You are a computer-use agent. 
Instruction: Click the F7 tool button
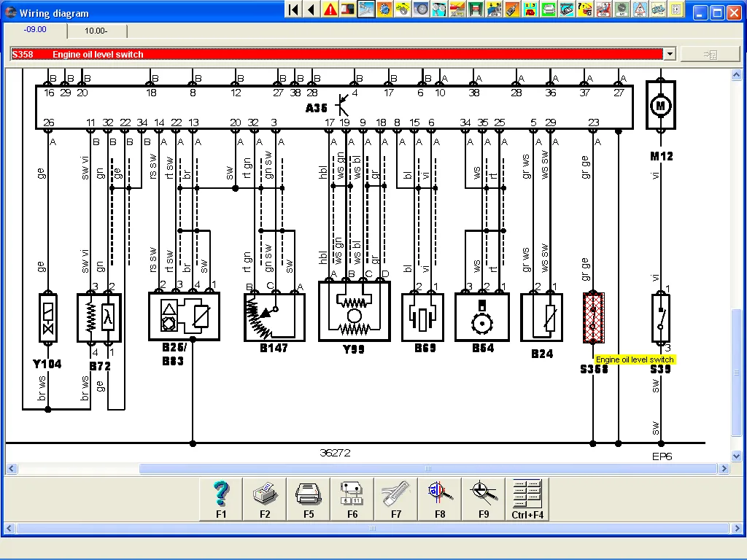[x=396, y=499]
